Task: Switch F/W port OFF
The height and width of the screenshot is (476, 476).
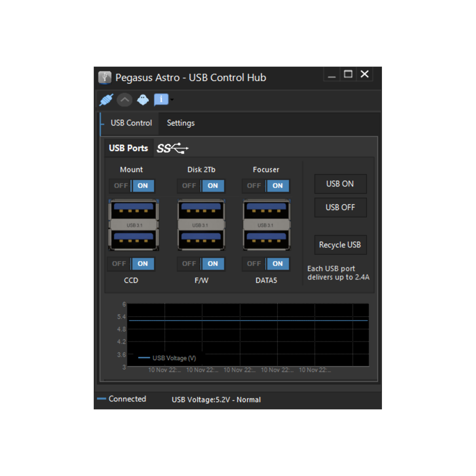Action: (189, 264)
